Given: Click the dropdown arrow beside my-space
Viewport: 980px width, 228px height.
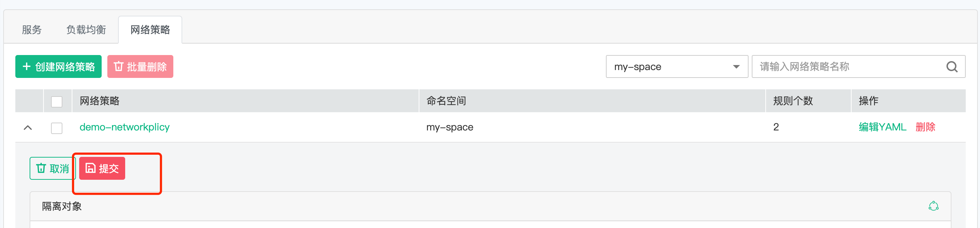Looking at the screenshot, I should click(736, 67).
